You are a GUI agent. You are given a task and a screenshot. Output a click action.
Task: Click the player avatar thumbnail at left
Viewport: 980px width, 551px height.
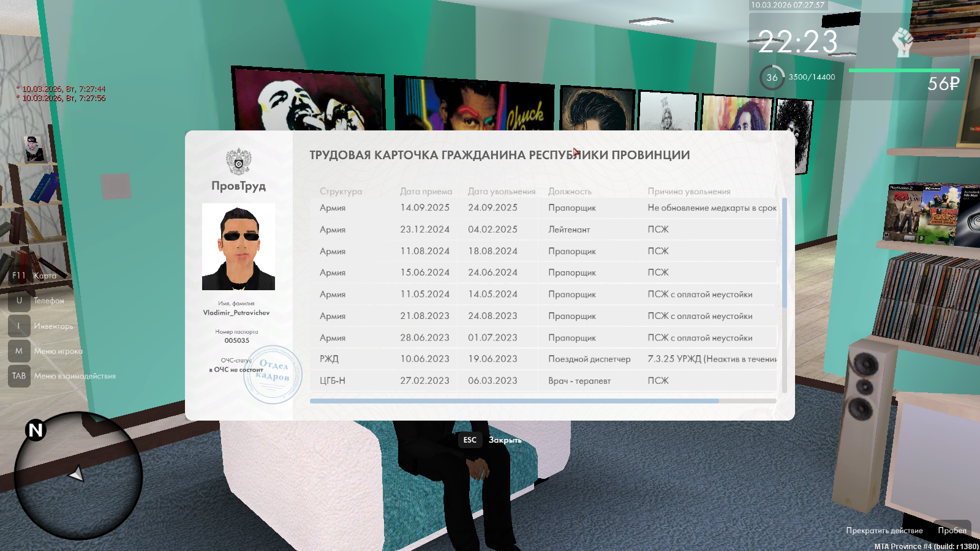tap(34, 149)
